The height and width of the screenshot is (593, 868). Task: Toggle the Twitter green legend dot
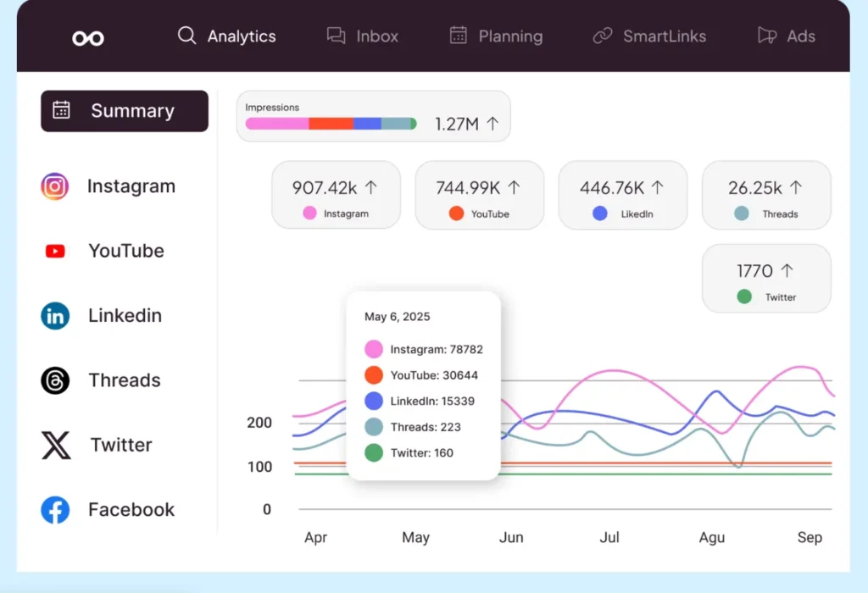(373, 452)
